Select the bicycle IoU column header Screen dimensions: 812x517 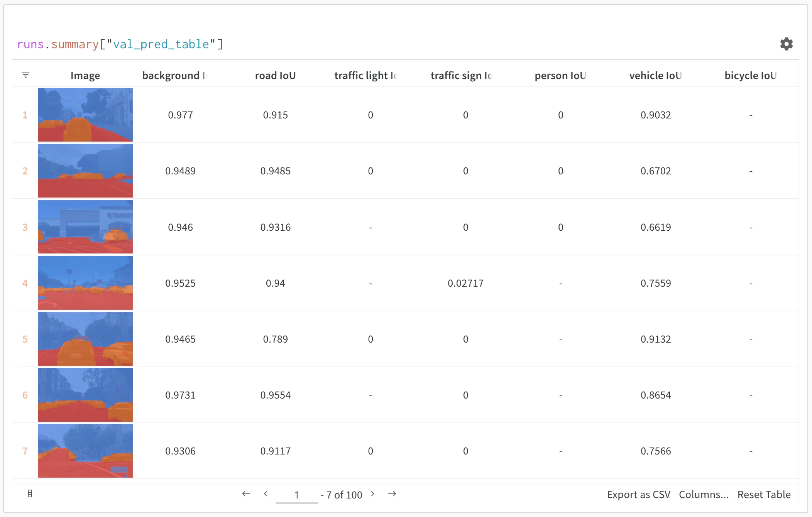pos(750,75)
